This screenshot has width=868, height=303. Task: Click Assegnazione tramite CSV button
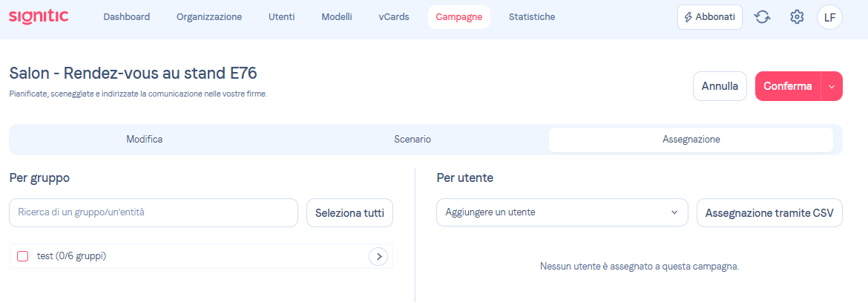[769, 213]
